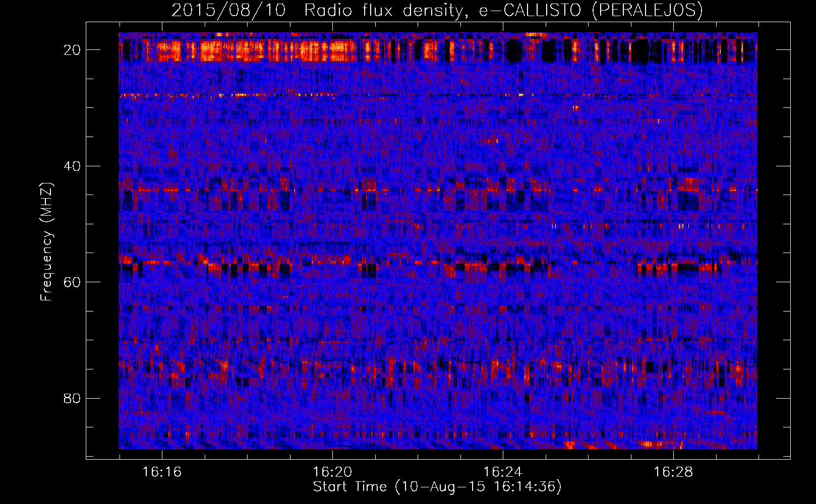816x504 pixels.
Task: Click the 'Start Time (10-Aug-15 16:14:36)' axis label
Action: [437, 487]
